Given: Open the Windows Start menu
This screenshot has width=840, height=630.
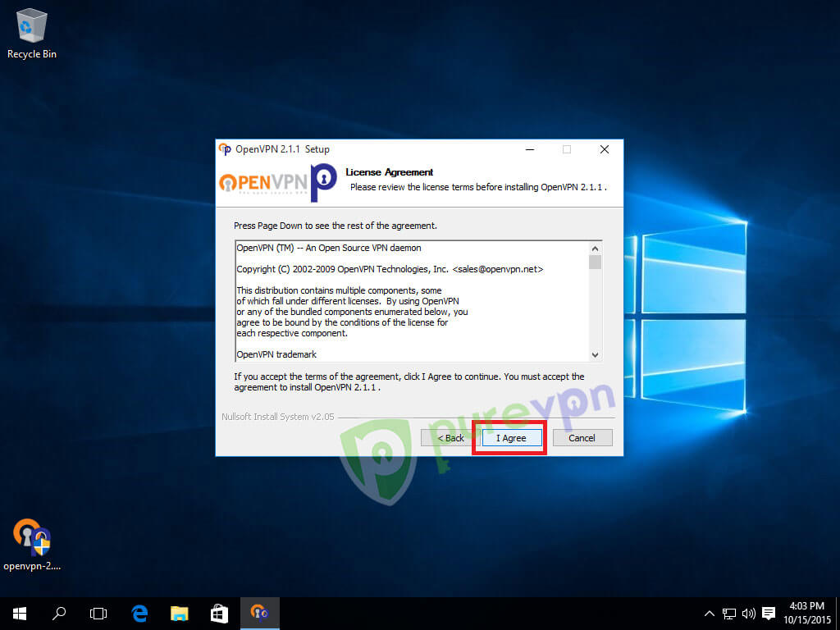Looking at the screenshot, I should [20, 614].
